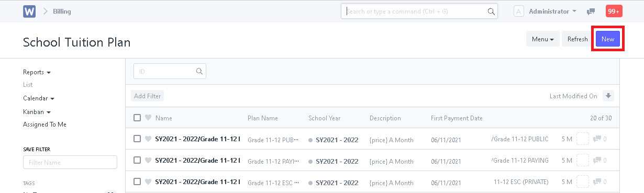Focus the global search command box
The image size is (644, 193).
(419, 12)
